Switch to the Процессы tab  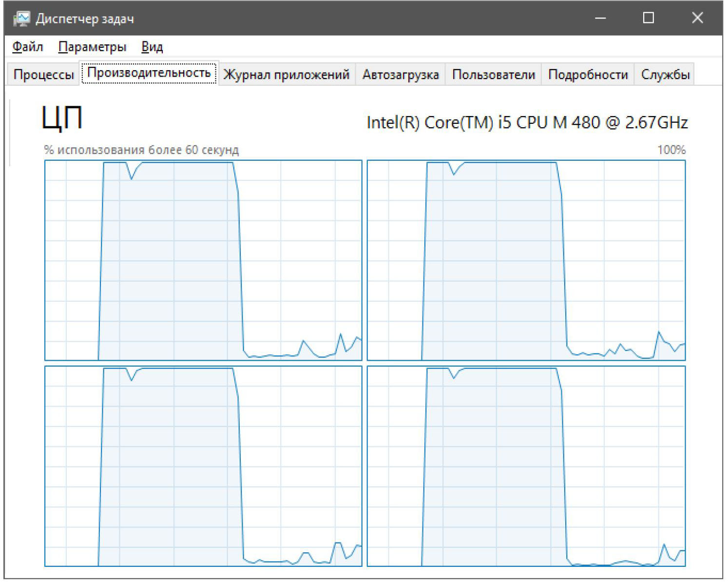[x=43, y=75]
